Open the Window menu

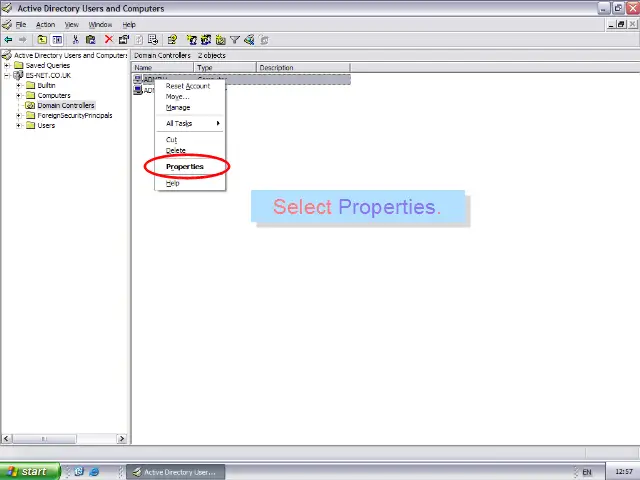[x=100, y=24]
